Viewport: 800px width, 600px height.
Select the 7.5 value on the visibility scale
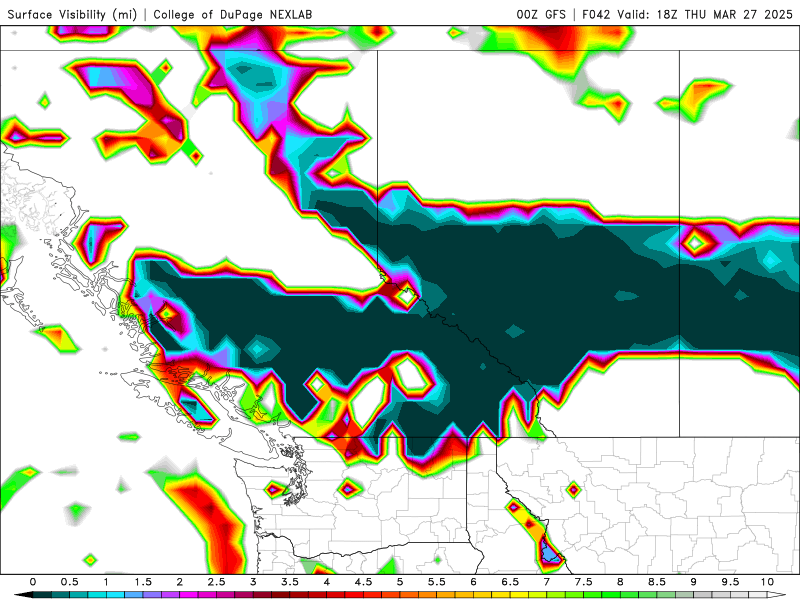pyautogui.click(x=584, y=582)
